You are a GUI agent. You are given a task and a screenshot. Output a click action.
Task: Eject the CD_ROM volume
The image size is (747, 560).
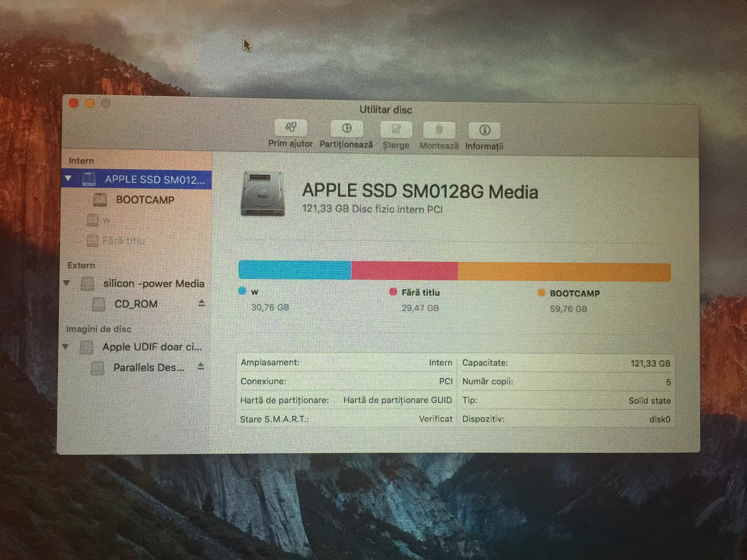tap(202, 303)
